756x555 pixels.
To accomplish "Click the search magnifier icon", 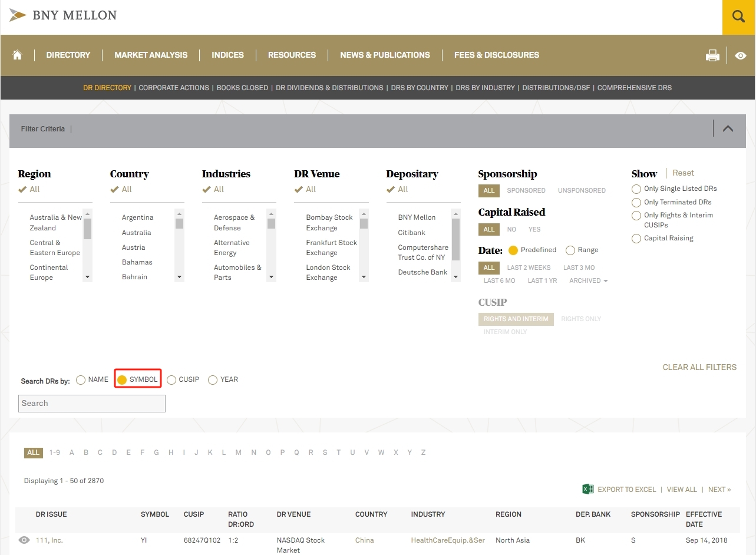I will pyautogui.click(x=738, y=17).
